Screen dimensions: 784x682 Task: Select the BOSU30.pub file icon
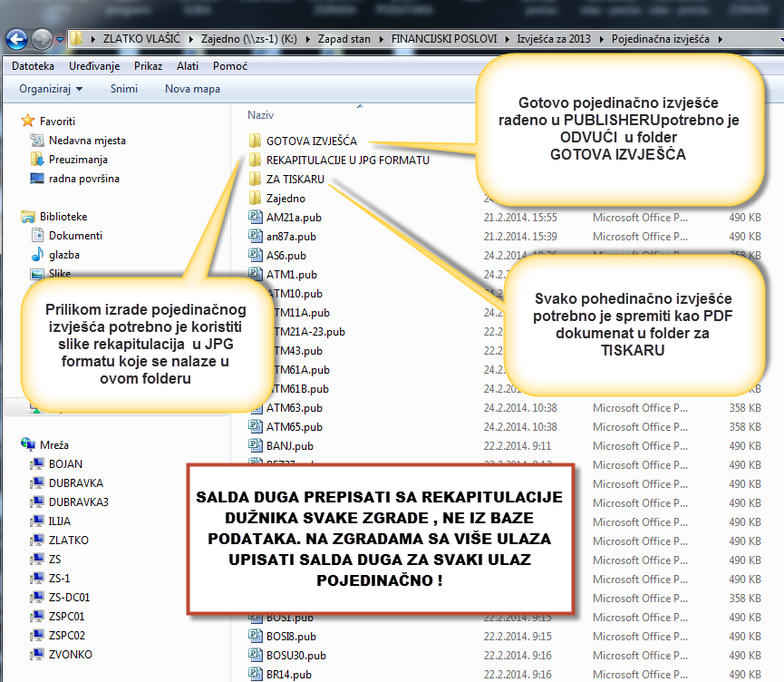(255, 656)
